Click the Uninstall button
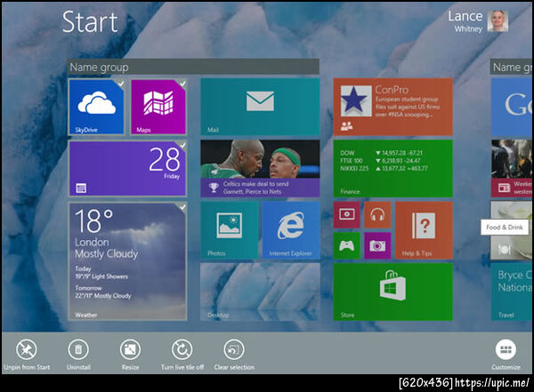This screenshot has width=534, height=392. [78, 355]
